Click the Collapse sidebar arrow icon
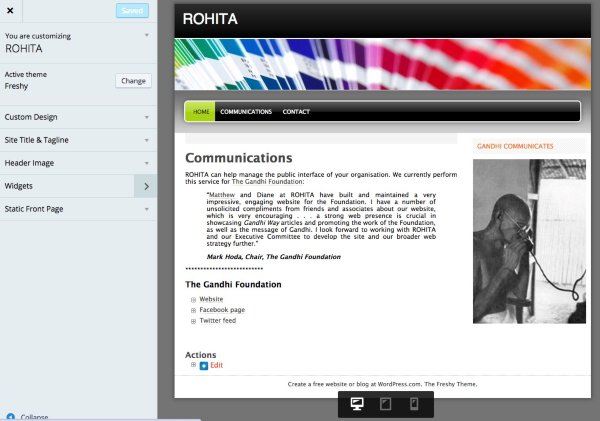The image size is (600, 421). click(x=10, y=416)
